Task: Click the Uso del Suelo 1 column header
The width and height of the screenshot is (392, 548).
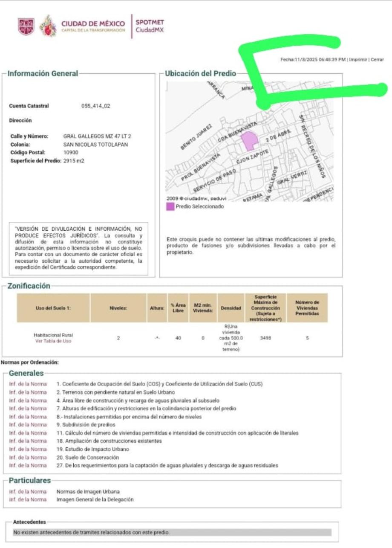Action: coord(54,307)
